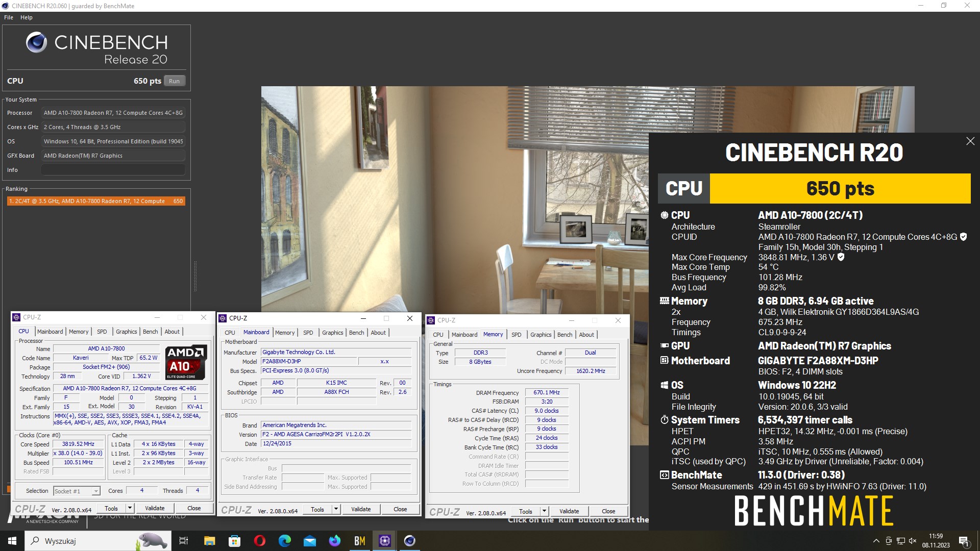Screen dimensions: 980x551
Task: Click the CPUID verified shield icon in BenchMate
Action: coord(963,237)
